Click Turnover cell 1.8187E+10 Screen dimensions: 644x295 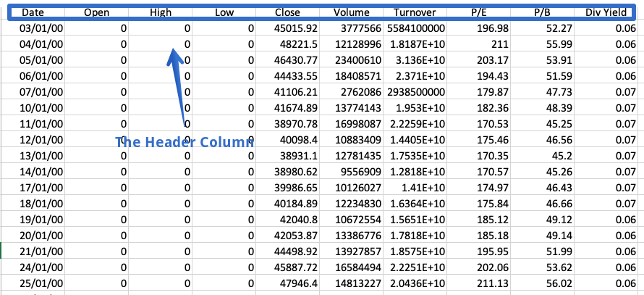(415, 44)
